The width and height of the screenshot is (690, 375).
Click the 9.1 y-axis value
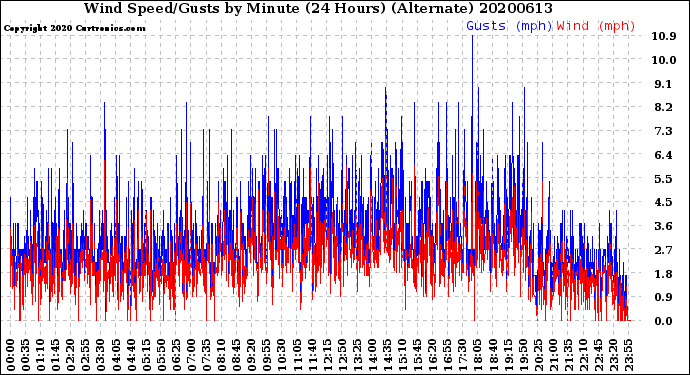coord(663,84)
